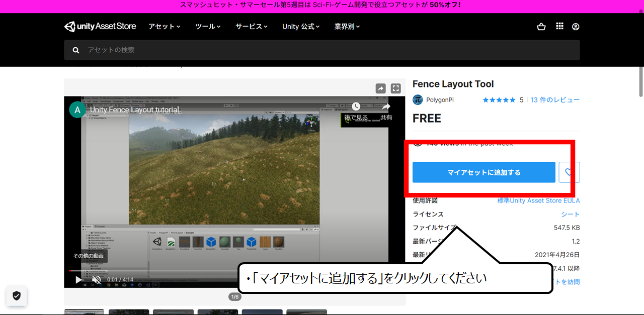Open the shopping cart
Screen dimensions: 644x315
pyautogui.click(x=541, y=27)
